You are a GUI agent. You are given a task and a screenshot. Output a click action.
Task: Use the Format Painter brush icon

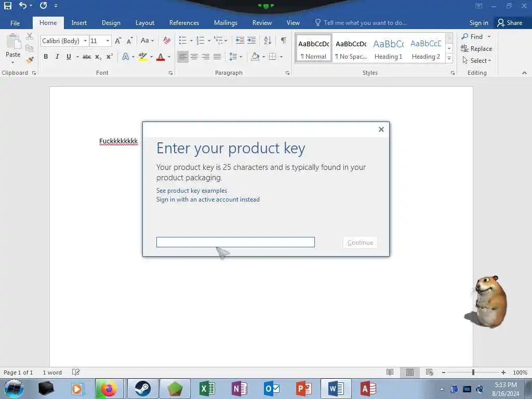[x=30, y=60]
